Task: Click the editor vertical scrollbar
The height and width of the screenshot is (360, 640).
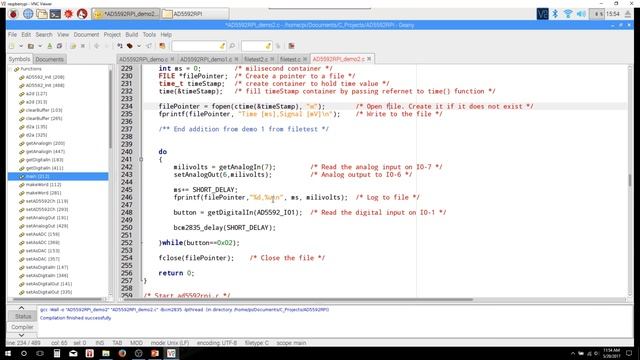Action: 630,181
